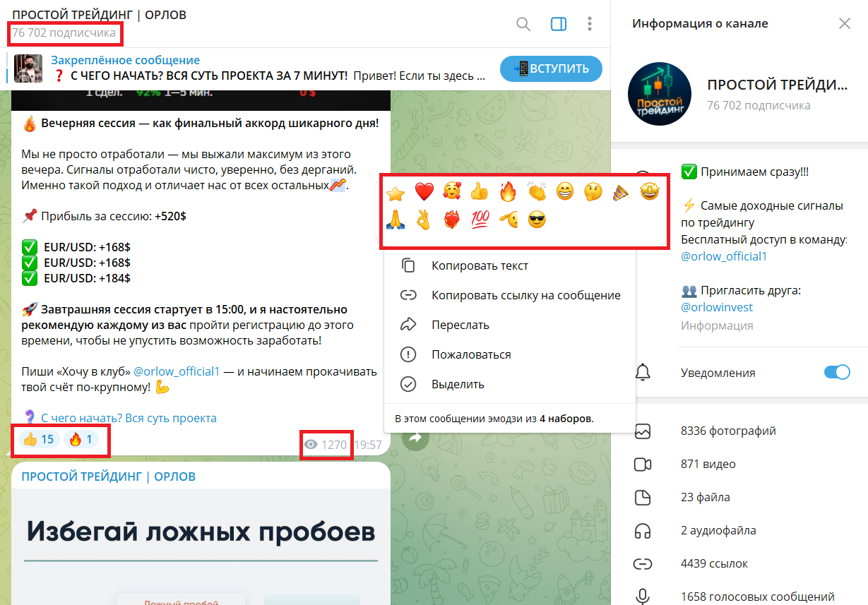868x605 pixels.
Task: React with the star emoji
Action: tap(396, 191)
